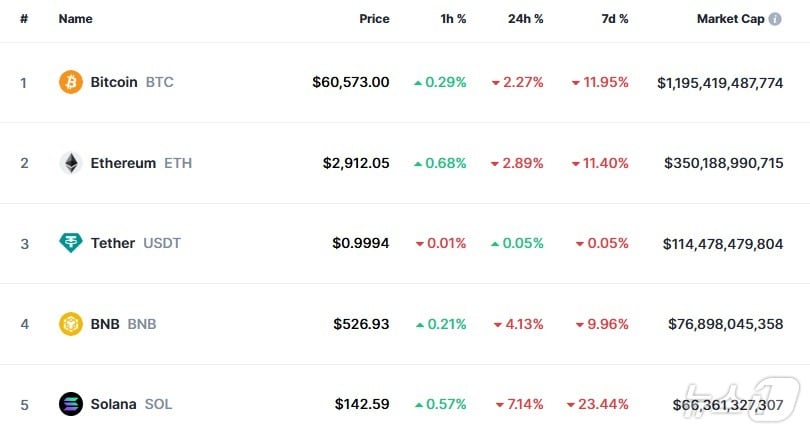Click the Tether green logo icon
The width and height of the screenshot is (810, 434).
[71, 243]
